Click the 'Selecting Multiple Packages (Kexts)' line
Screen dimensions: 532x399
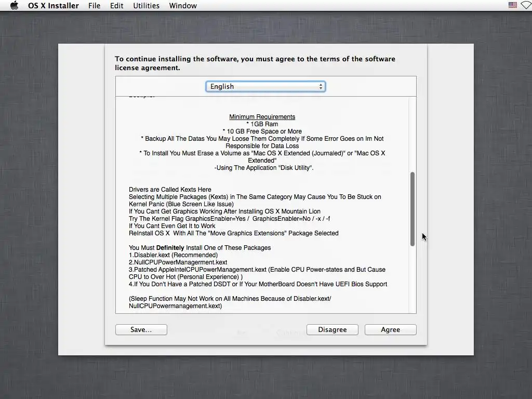pyautogui.click(x=255, y=197)
